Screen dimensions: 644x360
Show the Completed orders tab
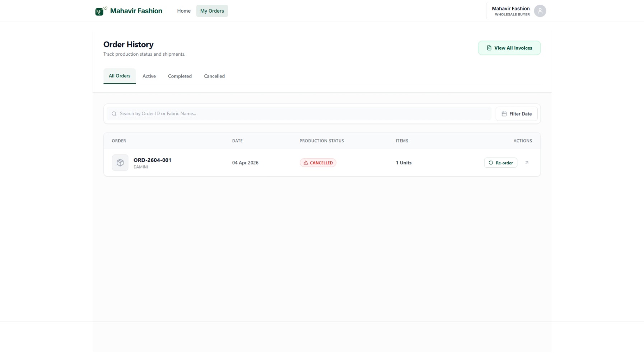(x=179, y=76)
